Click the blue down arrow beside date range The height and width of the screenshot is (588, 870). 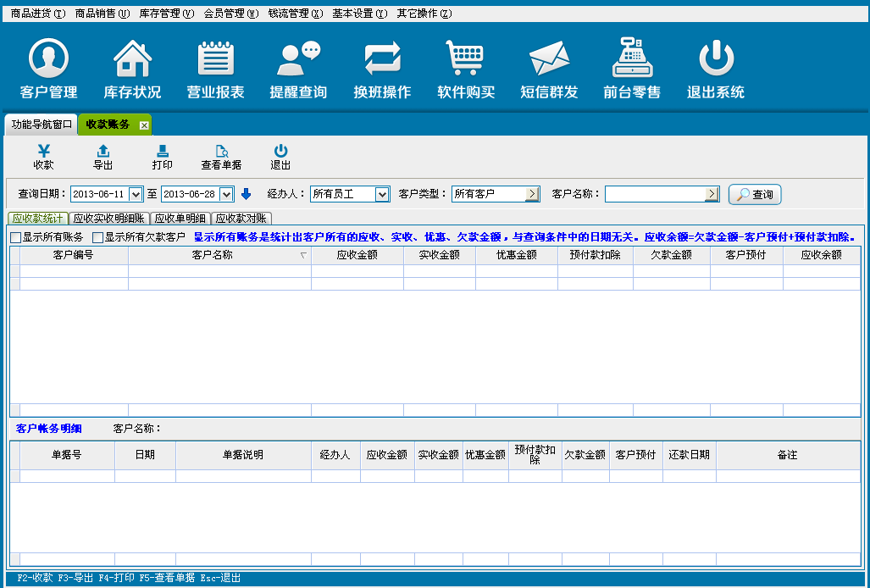tap(246, 193)
